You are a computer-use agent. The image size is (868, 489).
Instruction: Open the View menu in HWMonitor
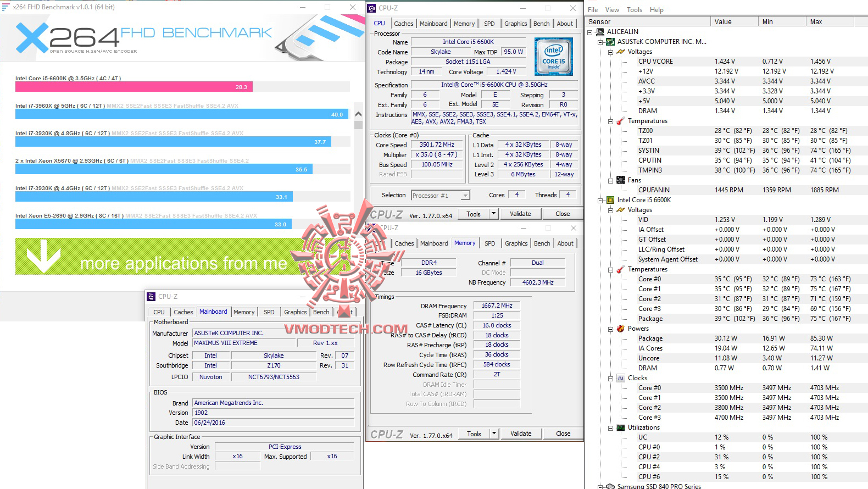[612, 10]
